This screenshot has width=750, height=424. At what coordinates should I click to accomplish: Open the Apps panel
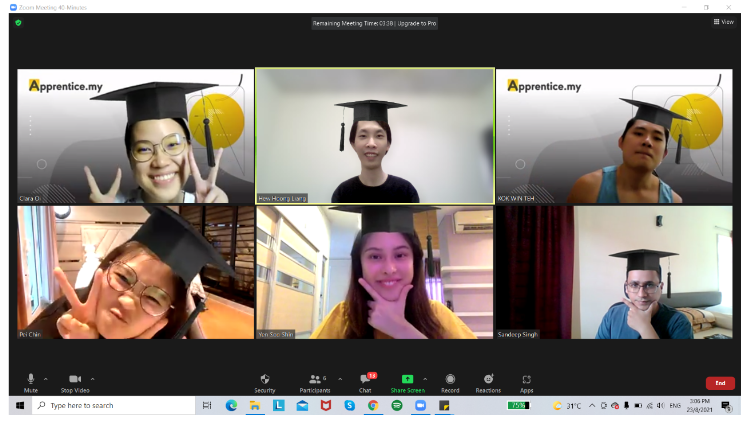tap(526, 381)
